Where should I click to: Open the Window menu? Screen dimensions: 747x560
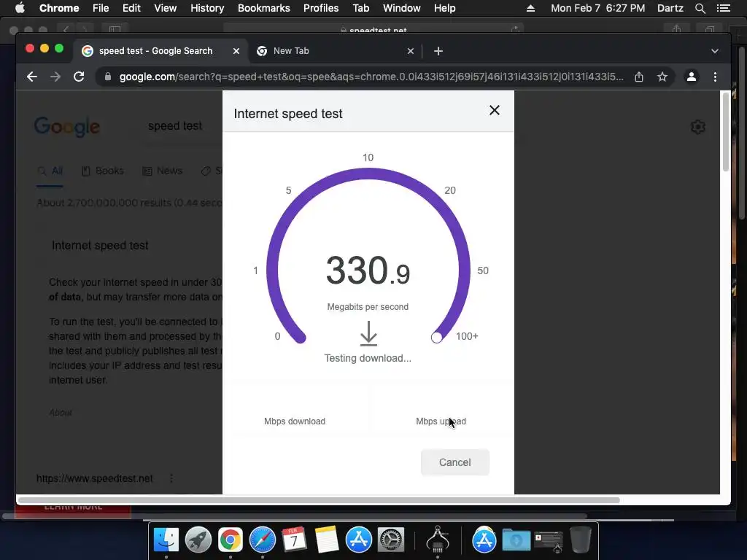(x=402, y=8)
